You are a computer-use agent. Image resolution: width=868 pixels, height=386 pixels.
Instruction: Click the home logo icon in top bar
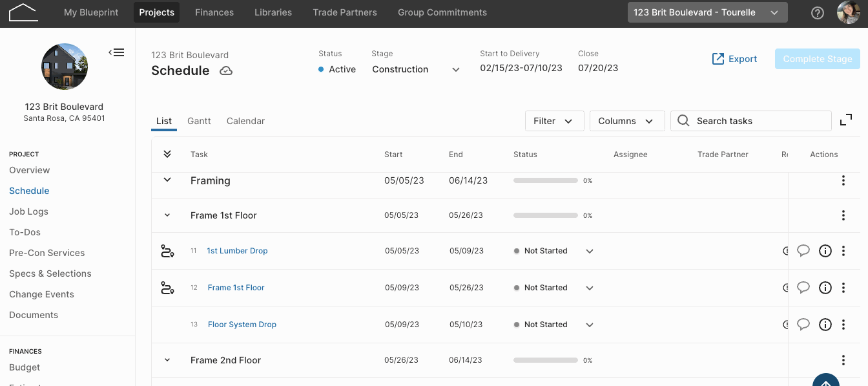click(23, 12)
